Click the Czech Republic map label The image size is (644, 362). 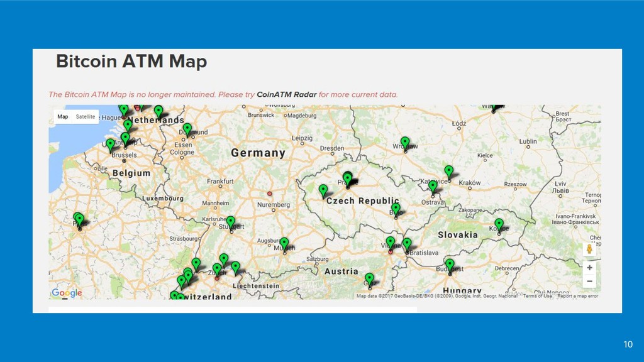click(x=363, y=200)
